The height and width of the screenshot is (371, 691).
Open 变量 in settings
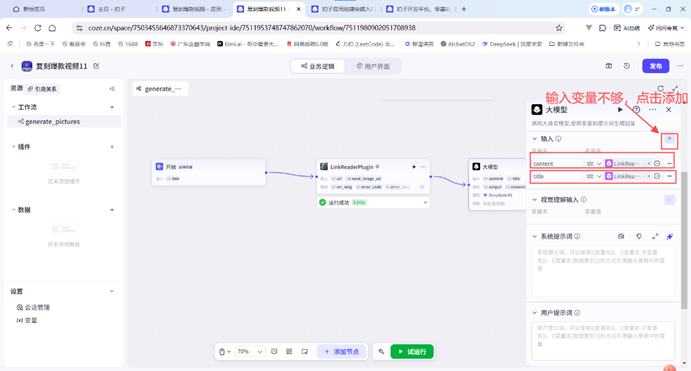pyautogui.click(x=27, y=320)
